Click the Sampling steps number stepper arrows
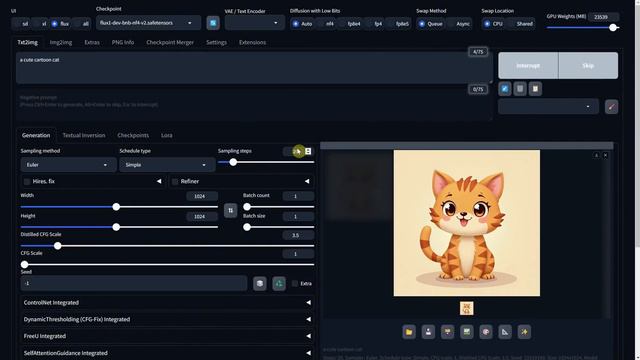 pyautogui.click(x=308, y=151)
